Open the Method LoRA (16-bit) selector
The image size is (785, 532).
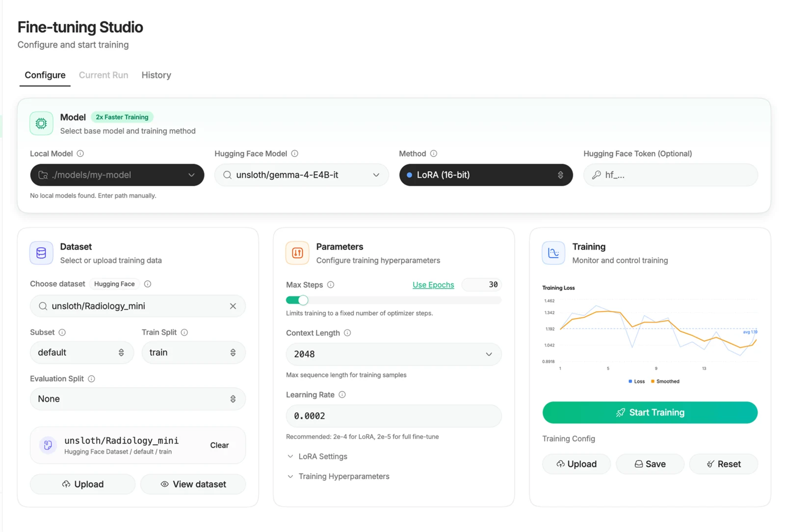486,175
